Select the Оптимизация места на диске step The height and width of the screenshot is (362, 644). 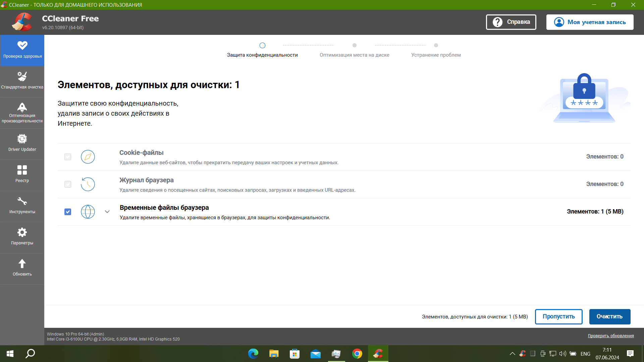(355, 50)
